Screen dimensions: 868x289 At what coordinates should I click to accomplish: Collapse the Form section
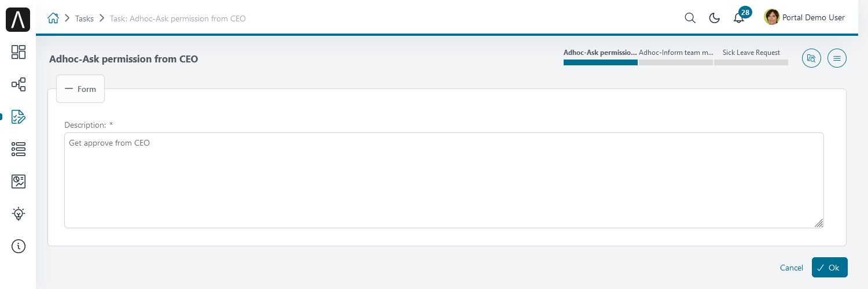[80, 89]
